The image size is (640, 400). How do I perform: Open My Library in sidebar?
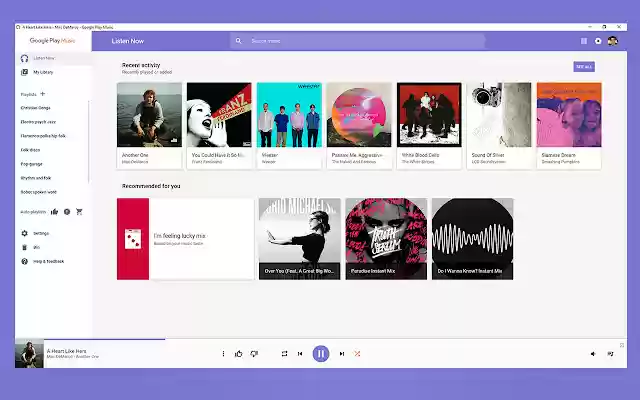tap(53, 72)
